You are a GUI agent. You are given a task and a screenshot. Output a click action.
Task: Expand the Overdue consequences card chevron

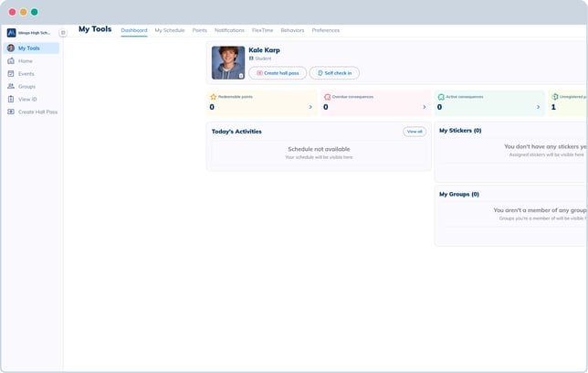[x=424, y=107]
